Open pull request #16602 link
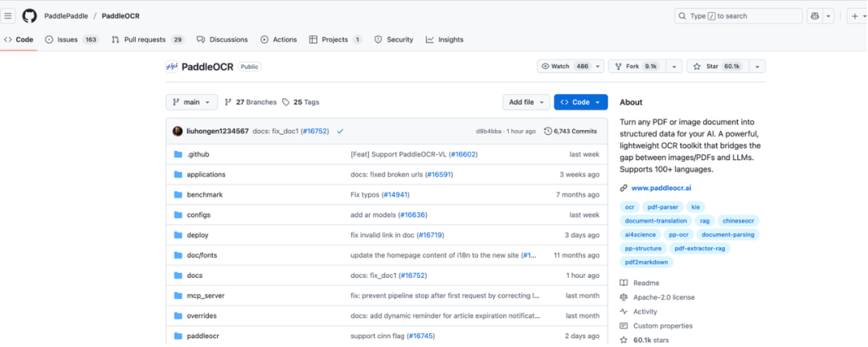 pyautogui.click(x=464, y=154)
